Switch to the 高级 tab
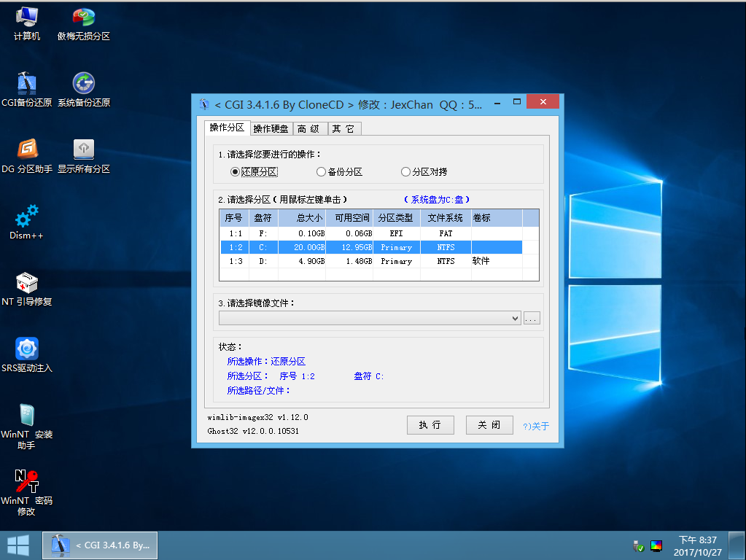The image size is (746, 560). (x=308, y=129)
